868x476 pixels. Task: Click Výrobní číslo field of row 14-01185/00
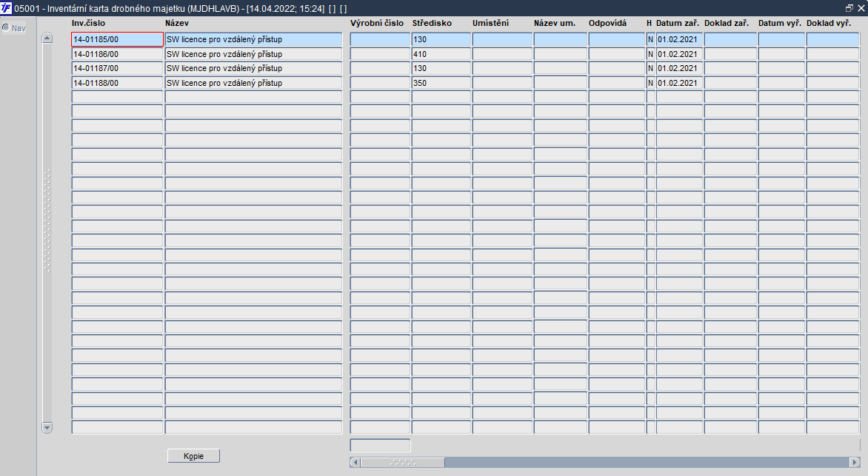click(380, 39)
